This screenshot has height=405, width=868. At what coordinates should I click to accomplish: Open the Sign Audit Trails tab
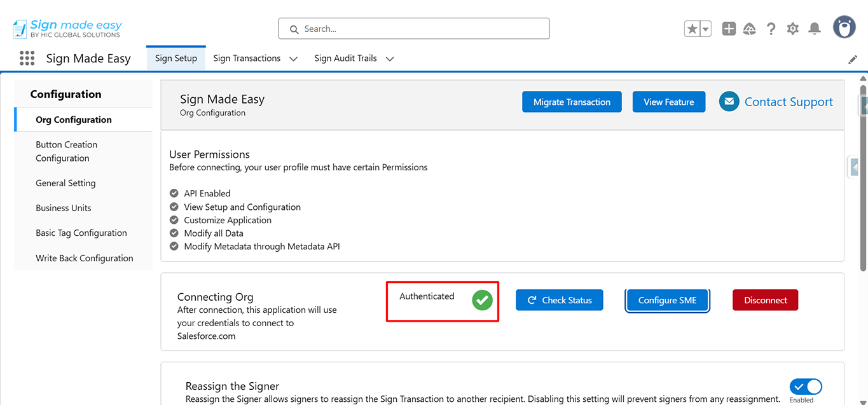click(345, 58)
